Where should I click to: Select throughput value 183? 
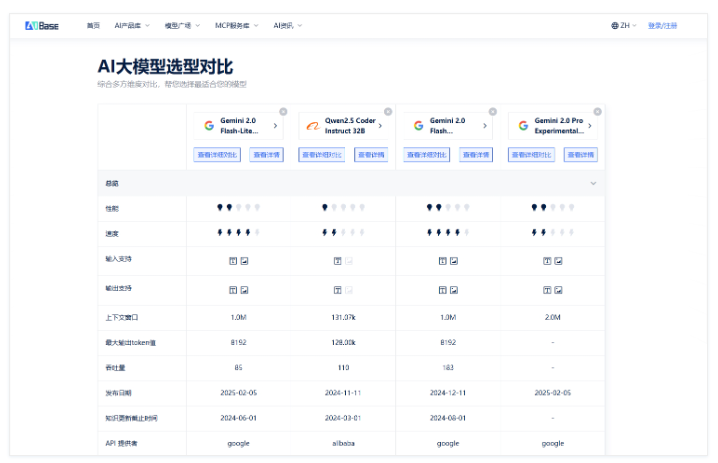click(448, 368)
